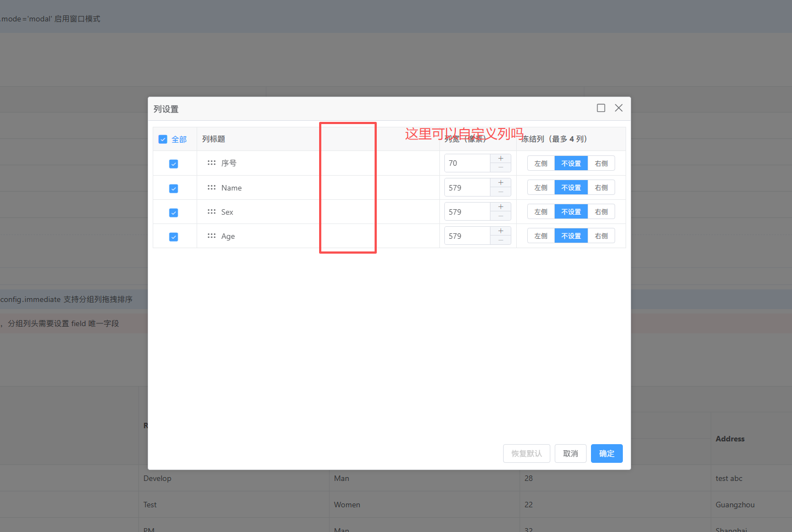Uncheck the Age column checkbox
The width and height of the screenshot is (792, 532).
click(174, 237)
